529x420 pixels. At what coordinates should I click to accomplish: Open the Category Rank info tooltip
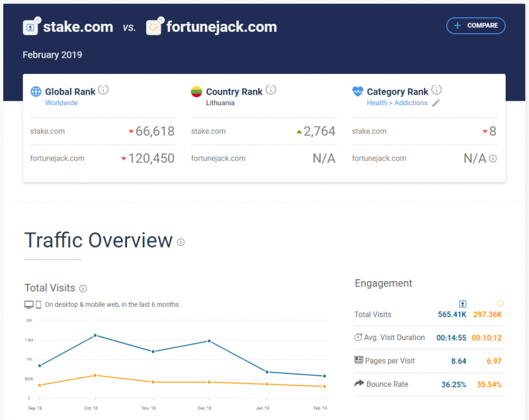(436, 90)
